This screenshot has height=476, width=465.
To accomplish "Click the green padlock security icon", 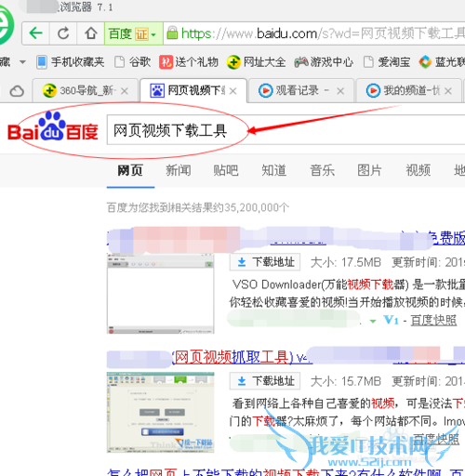I will tap(172, 33).
